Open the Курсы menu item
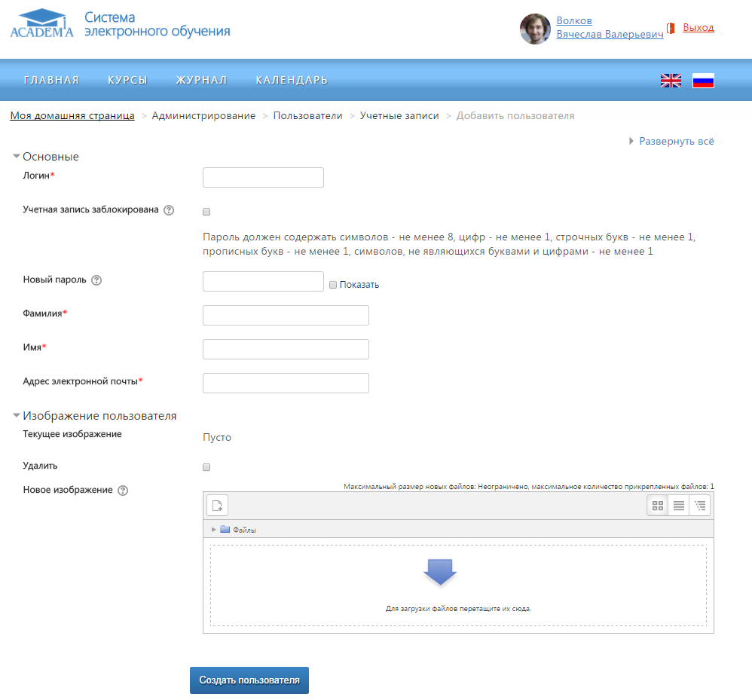 tap(127, 81)
